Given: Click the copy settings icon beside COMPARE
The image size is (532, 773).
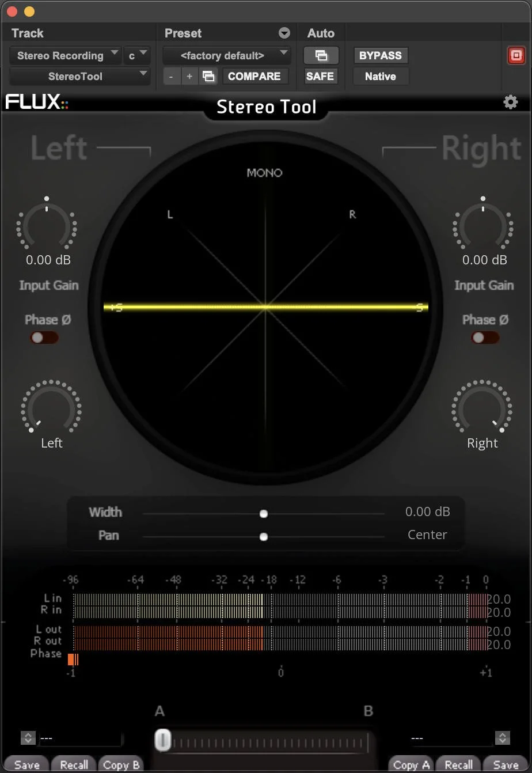Looking at the screenshot, I should coord(208,76).
